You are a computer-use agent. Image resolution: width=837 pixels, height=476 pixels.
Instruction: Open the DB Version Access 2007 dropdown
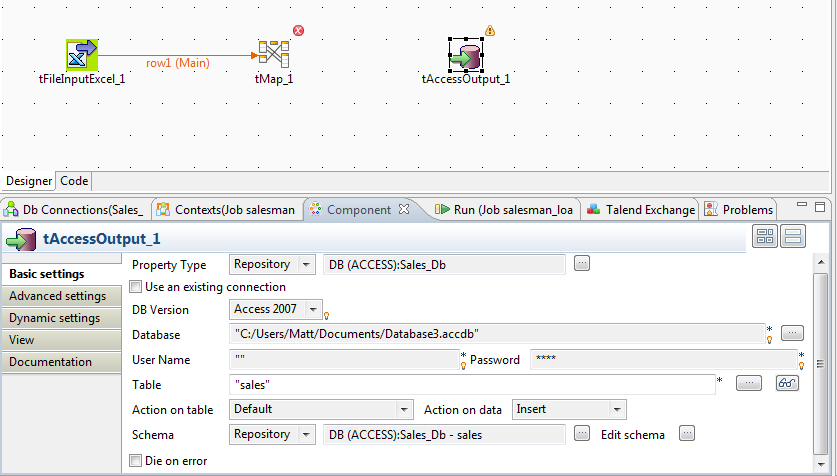(x=275, y=309)
